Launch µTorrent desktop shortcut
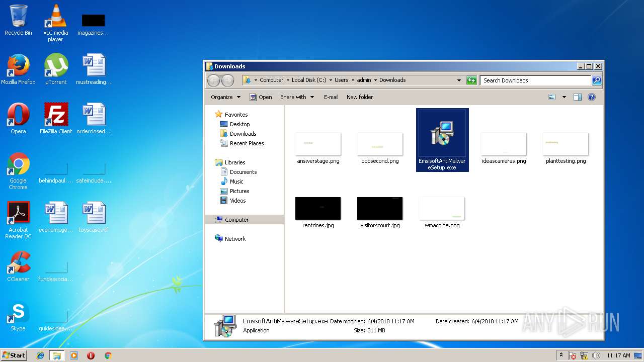Image resolution: width=644 pixels, height=362 pixels. [56, 69]
